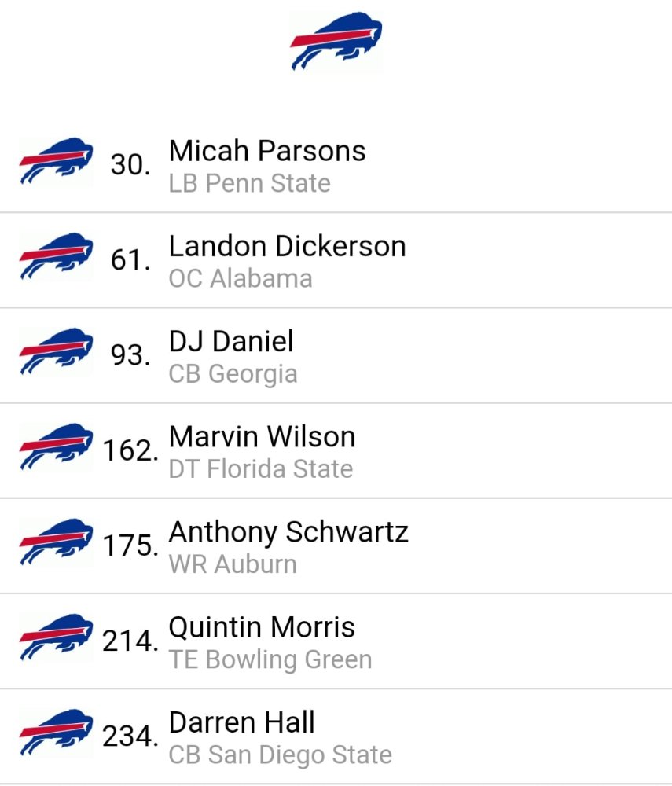Click the large Bills logo at top
Image resolution: width=672 pixels, height=786 pixels.
[x=336, y=41]
